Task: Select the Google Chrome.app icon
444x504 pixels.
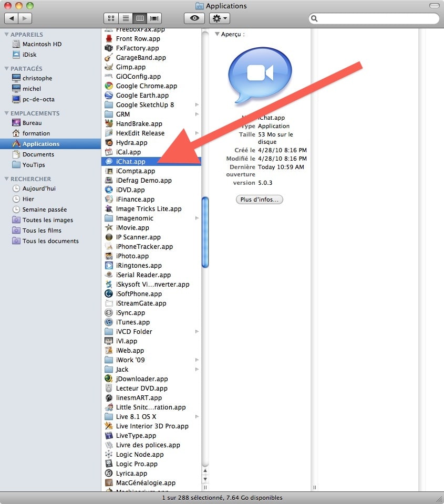Action: (109, 86)
